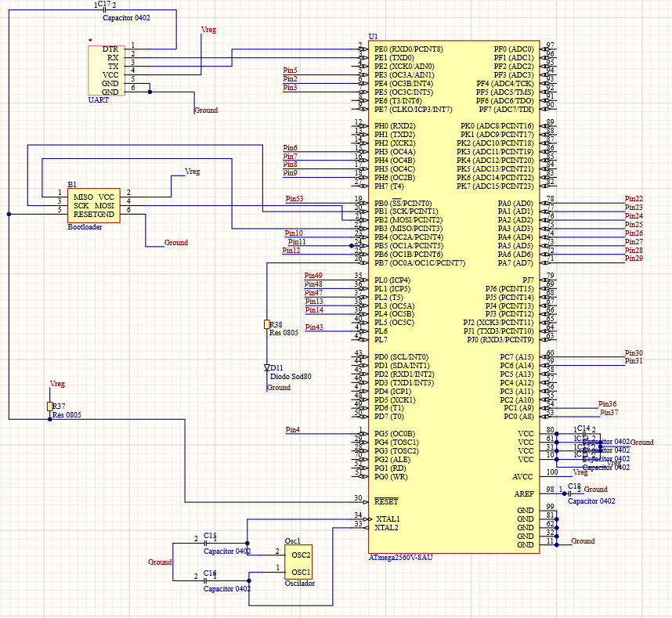Click the Pin10 net label
This screenshot has width=672, height=618.
click(x=294, y=233)
